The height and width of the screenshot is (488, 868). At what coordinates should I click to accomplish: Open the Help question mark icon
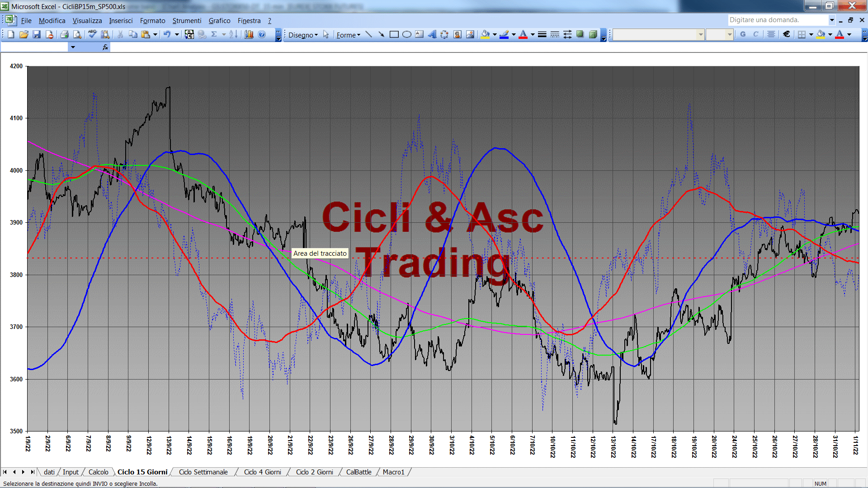[x=262, y=35]
